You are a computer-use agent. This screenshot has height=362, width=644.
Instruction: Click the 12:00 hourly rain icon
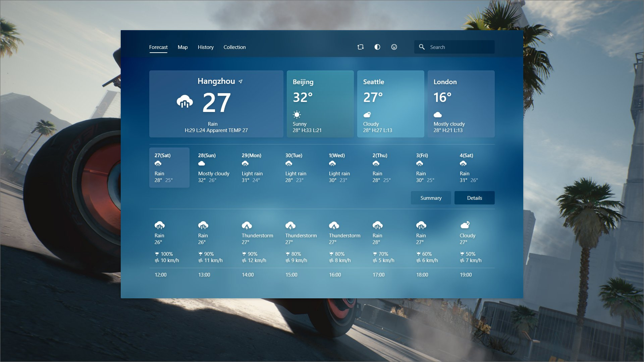pyautogui.click(x=160, y=225)
